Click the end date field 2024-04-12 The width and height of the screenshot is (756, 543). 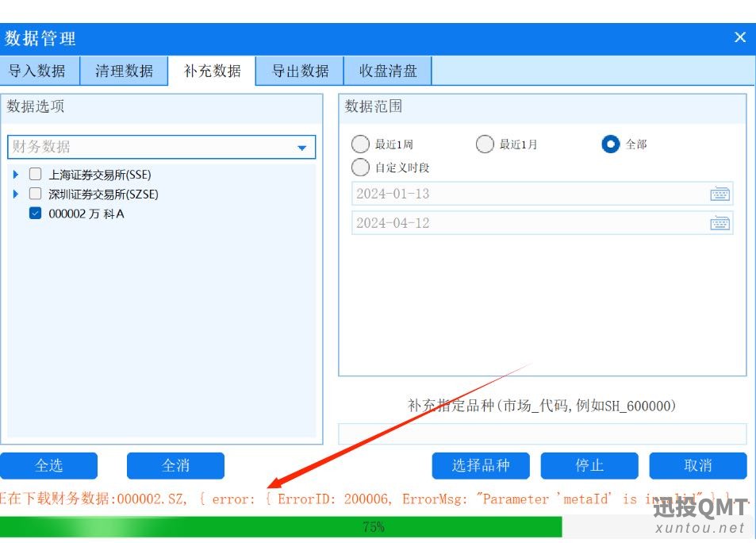pyautogui.click(x=543, y=223)
